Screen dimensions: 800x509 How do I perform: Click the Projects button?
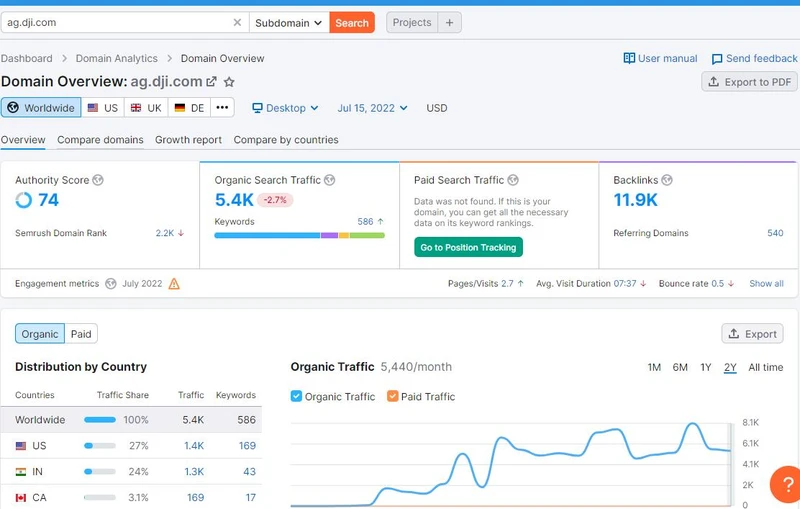tap(412, 22)
